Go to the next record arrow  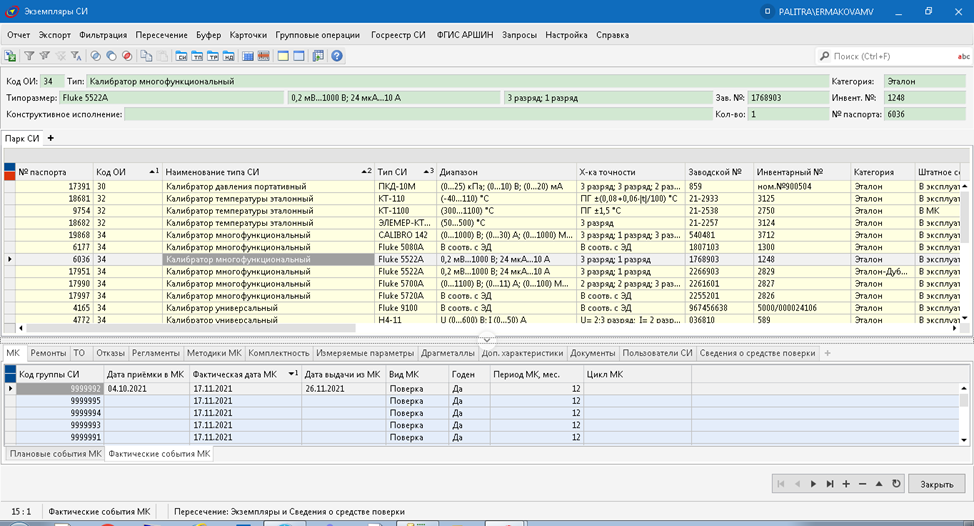click(813, 484)
